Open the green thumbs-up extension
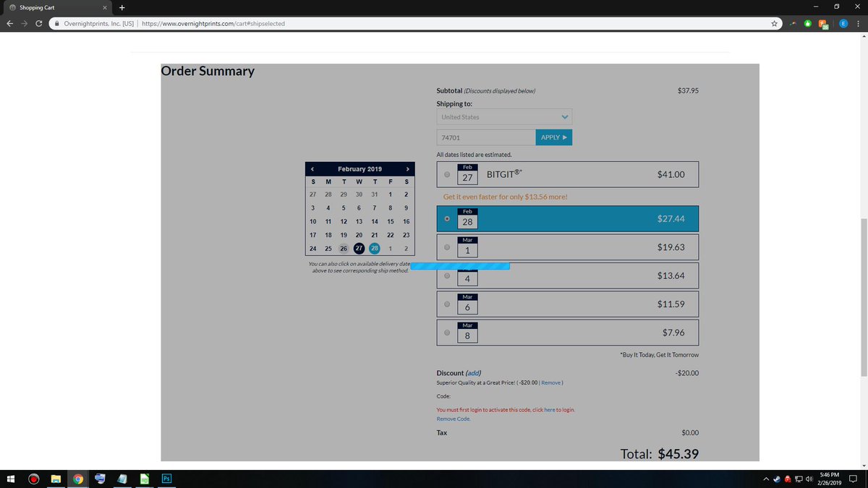868x488 pixels. pyautogui.click(x=808, y=23)
